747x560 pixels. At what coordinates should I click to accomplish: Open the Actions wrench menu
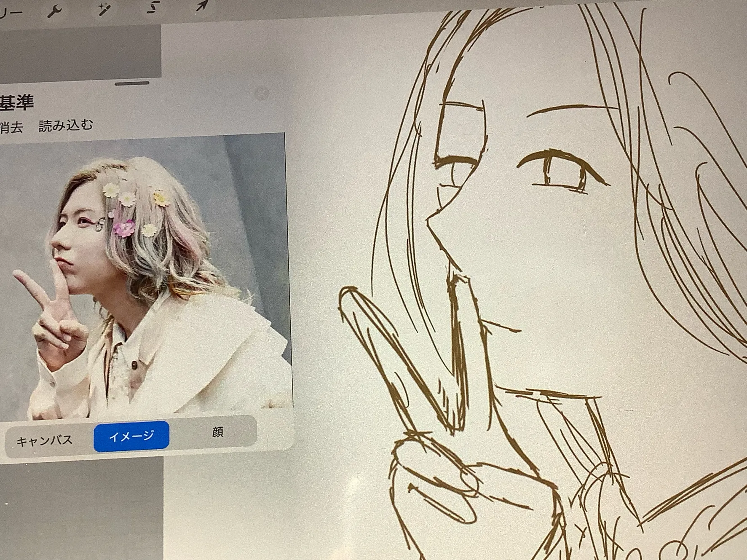(55, 11)
